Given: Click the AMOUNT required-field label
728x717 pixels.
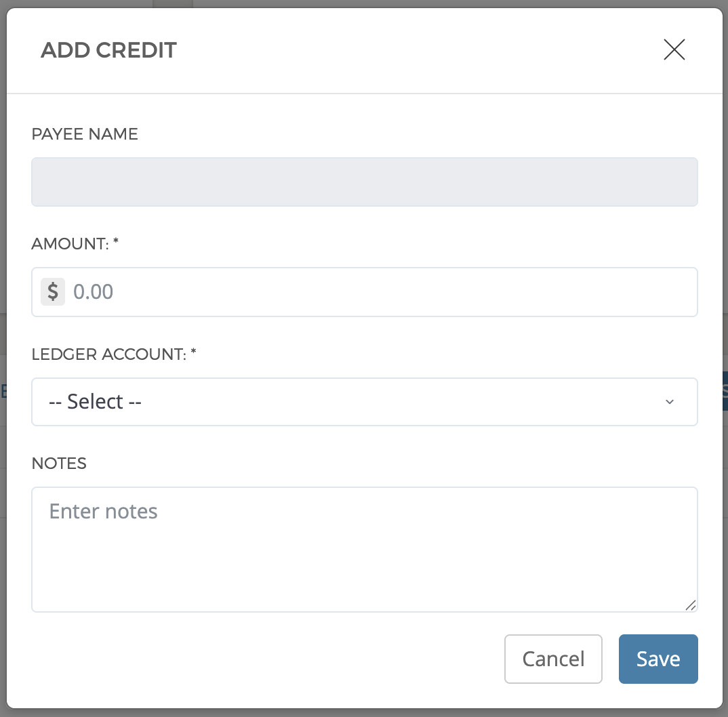Looking at the screenshot, I should click(x=75, y=243).
